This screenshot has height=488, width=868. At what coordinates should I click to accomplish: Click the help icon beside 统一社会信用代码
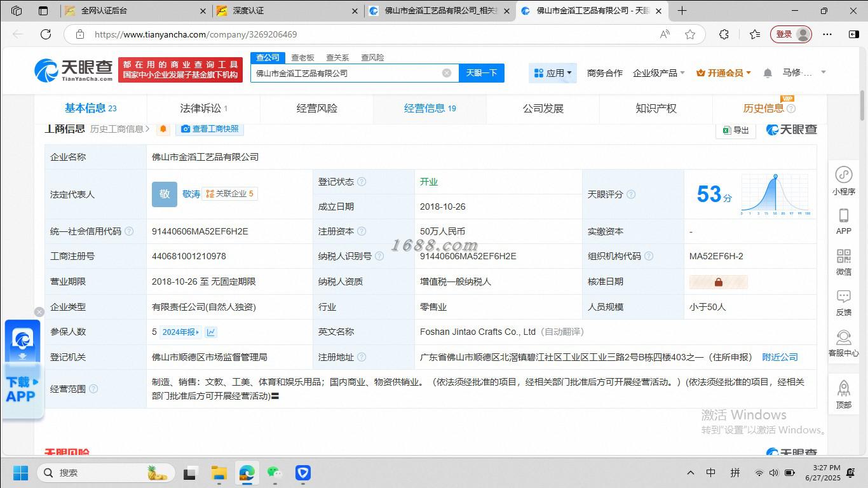click(x=129, y=231)
